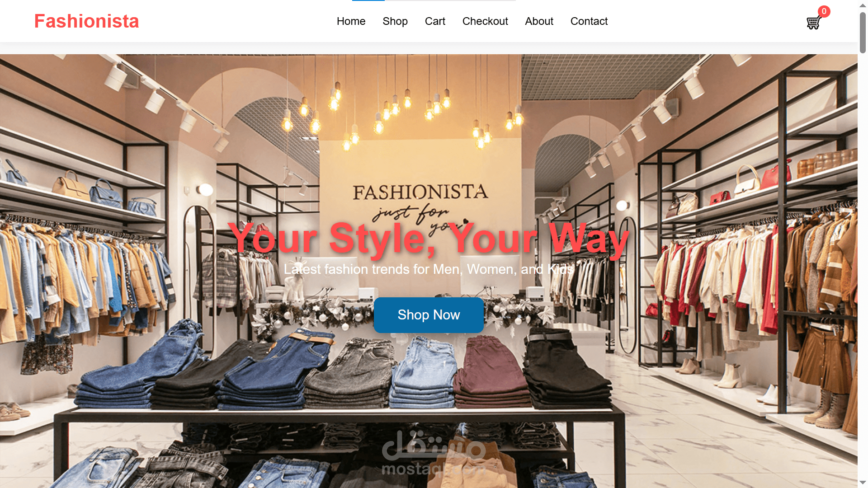
Task: Click the scrollbar up arrow
Action: tap(863, 5)
